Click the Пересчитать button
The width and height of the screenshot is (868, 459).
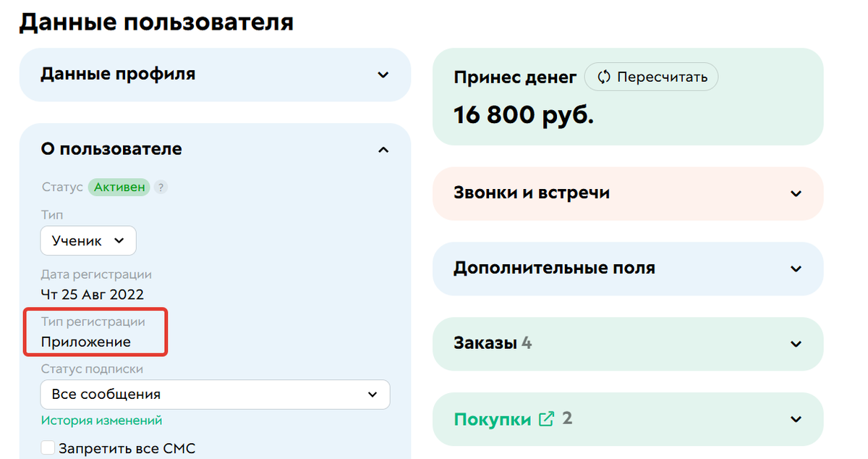651,77
